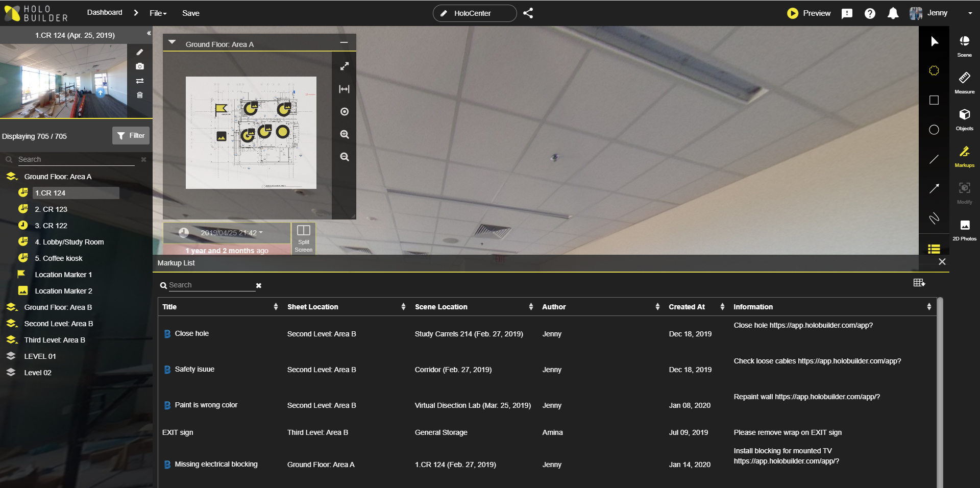
Task: Center sheet on current location icon
Action: click(x=345, y=112)
